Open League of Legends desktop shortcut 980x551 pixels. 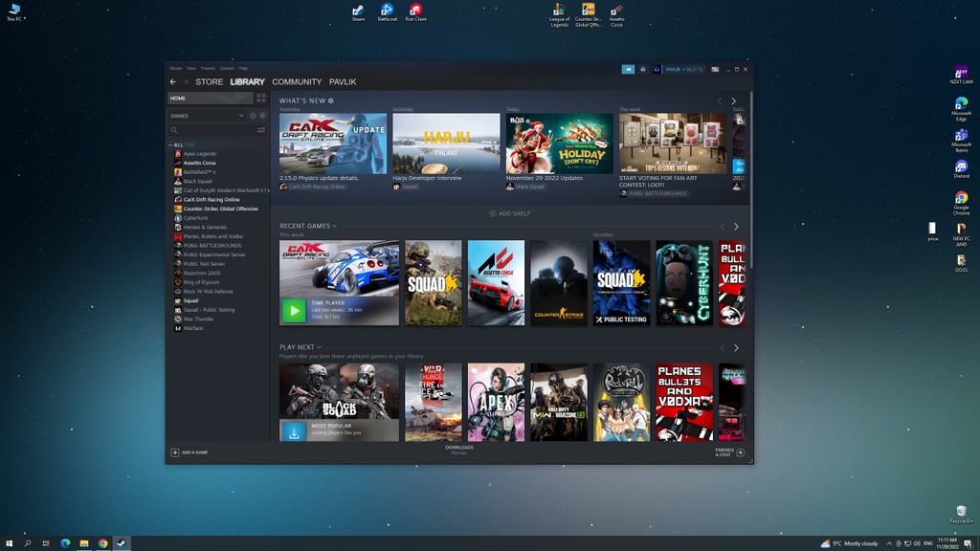(x=559, y=15)
